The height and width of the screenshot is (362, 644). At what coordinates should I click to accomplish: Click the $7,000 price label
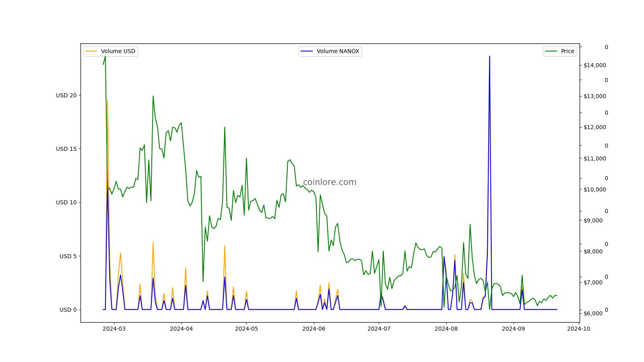pyautogui.click(x=593, y=282)
